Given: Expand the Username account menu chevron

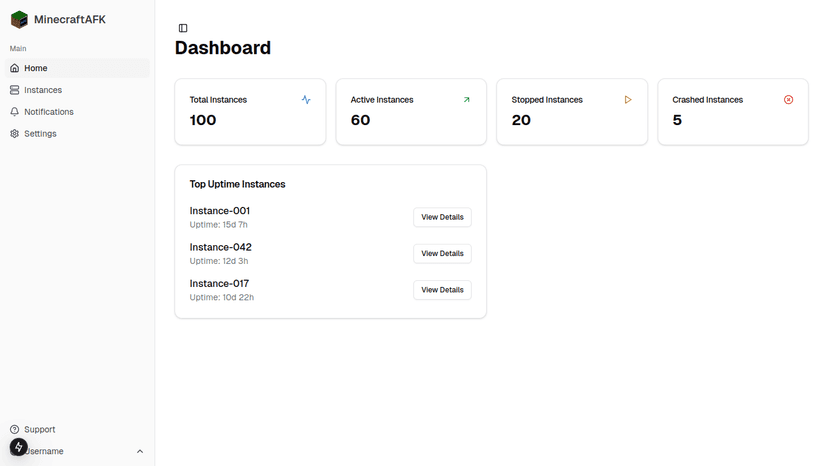Looking at the screenshot, I should pyautogui.click(x=140, y=451).
